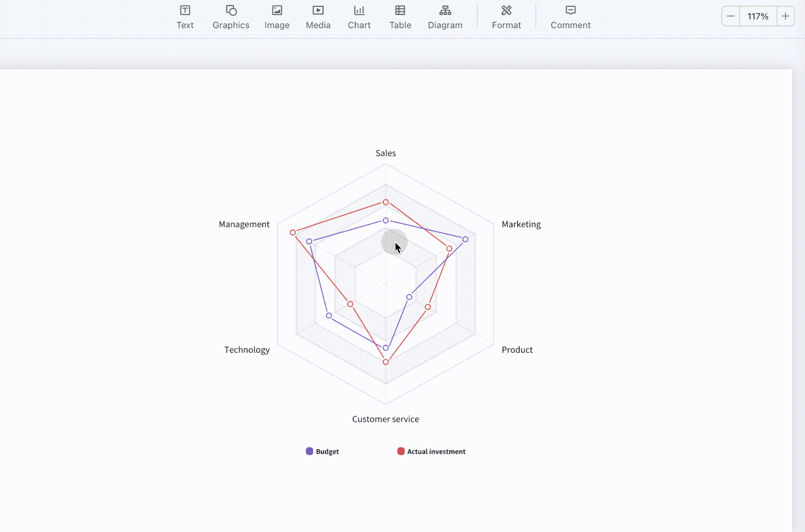Click the purple Product data point
The height and width of the screenshot is (532, 805).
409,297
